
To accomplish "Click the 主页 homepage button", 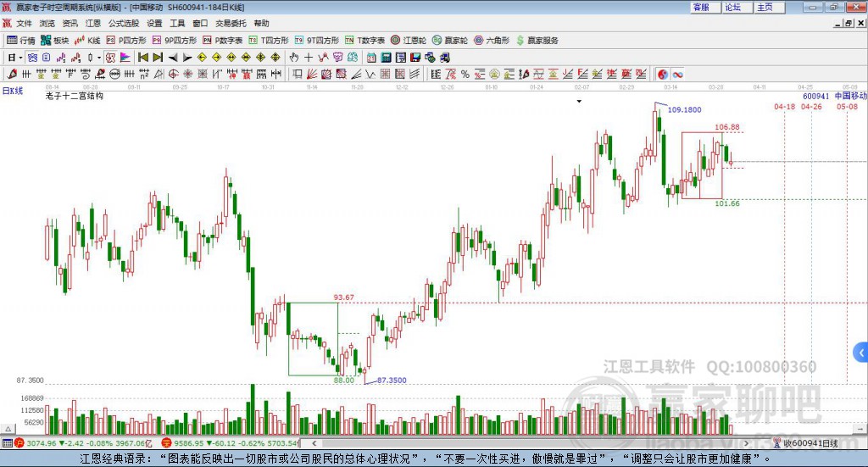I will [769, 7].
